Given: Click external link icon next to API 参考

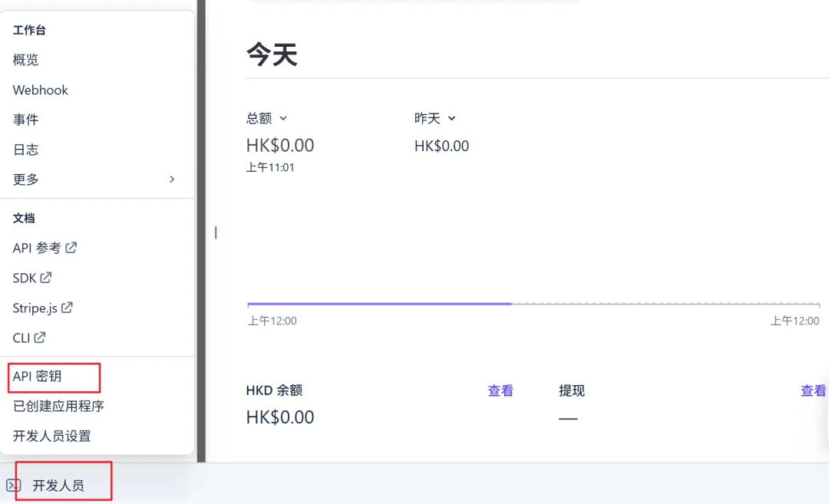Looking at the screenshot, I should point(71,248).
